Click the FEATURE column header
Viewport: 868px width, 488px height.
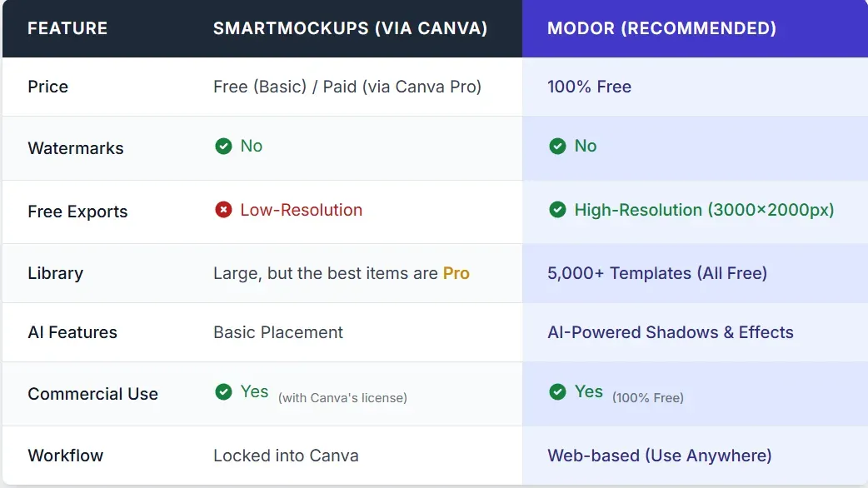tap(67, 28)
